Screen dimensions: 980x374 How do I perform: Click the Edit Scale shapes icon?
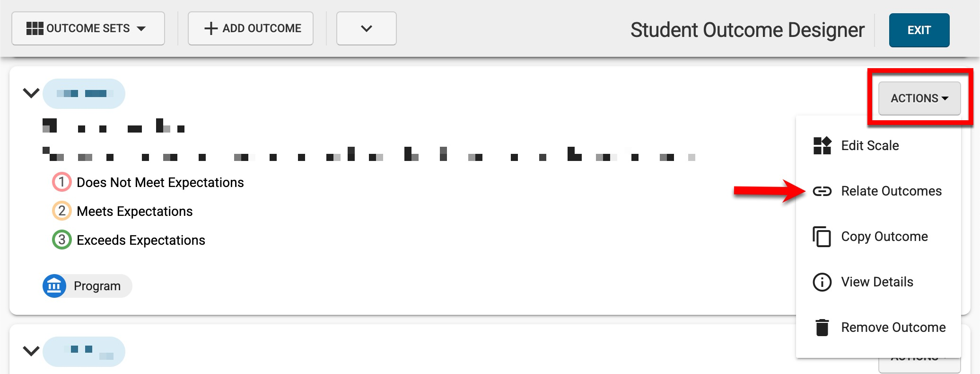tap(822, 146)
